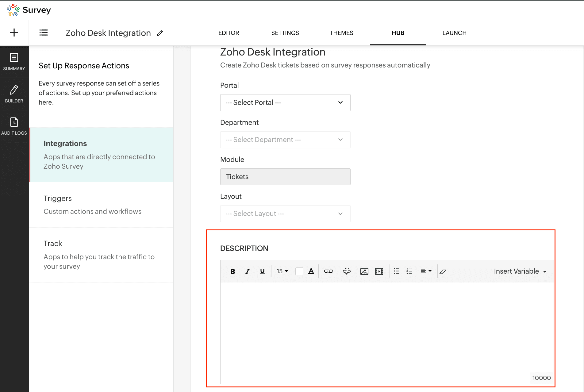584x392 pixels.
Task: Insert a video into the description
Action: [379, 271]
